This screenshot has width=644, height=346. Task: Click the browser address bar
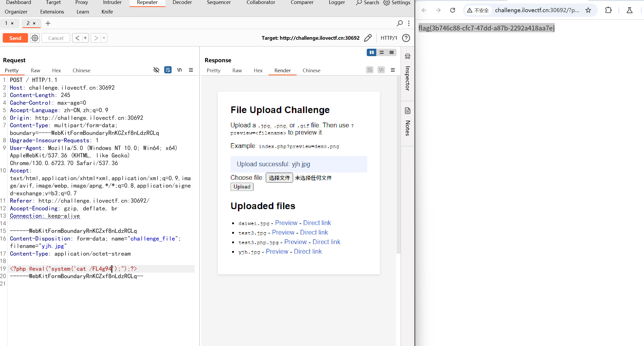[x=537, y=10]
